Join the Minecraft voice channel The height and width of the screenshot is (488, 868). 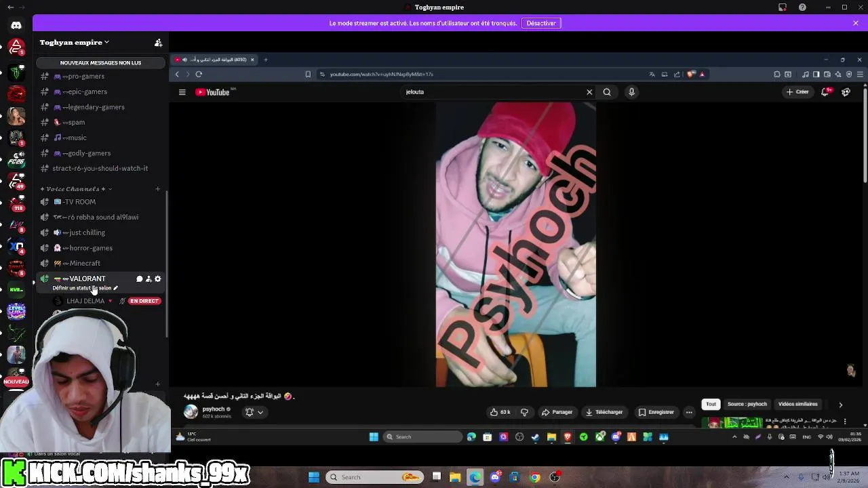point(102,263)
